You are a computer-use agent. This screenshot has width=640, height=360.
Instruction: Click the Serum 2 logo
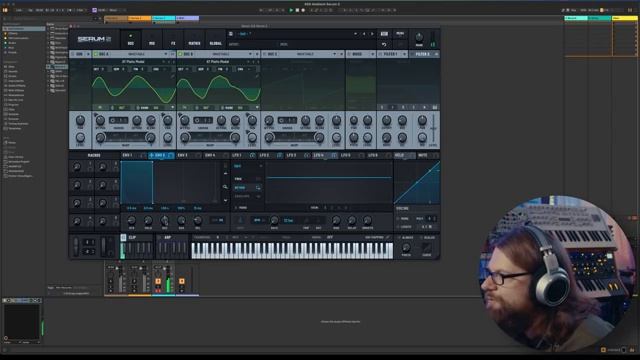(x=94, y=39)
